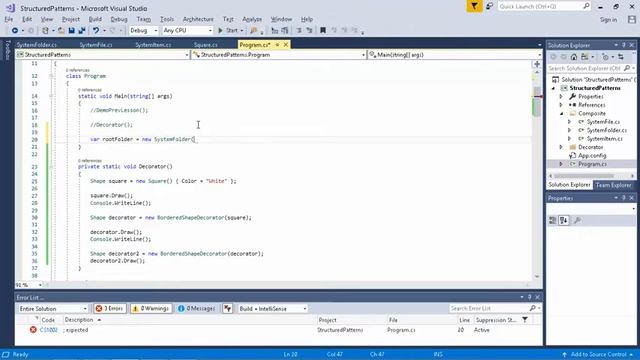Expand the References node
Viewport: 640px width, 360px height.
click(561, 105)
